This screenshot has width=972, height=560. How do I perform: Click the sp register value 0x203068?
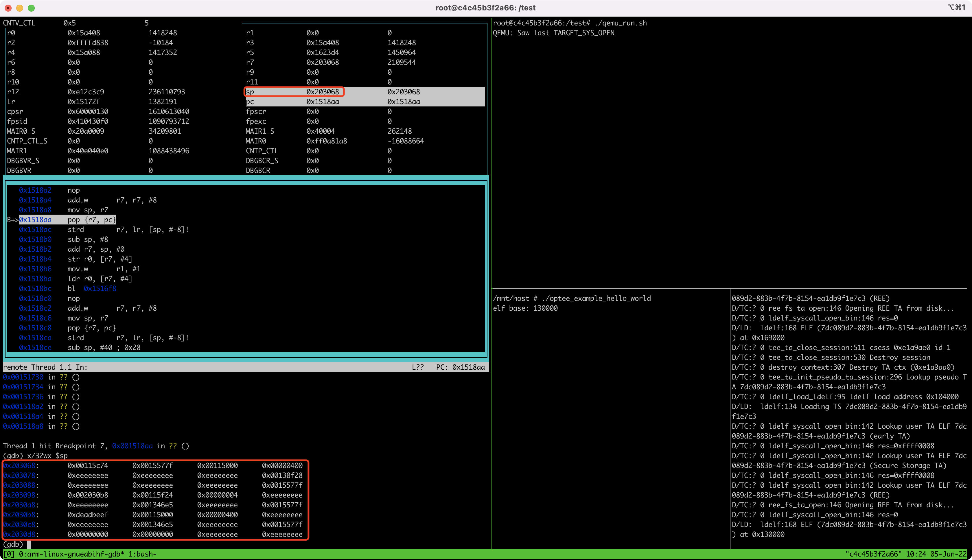coord(323,91)
